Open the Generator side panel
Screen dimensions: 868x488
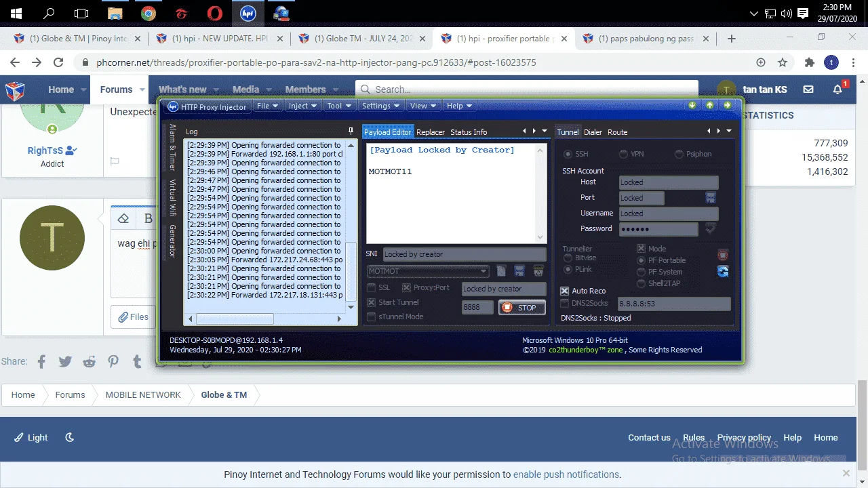173,241
